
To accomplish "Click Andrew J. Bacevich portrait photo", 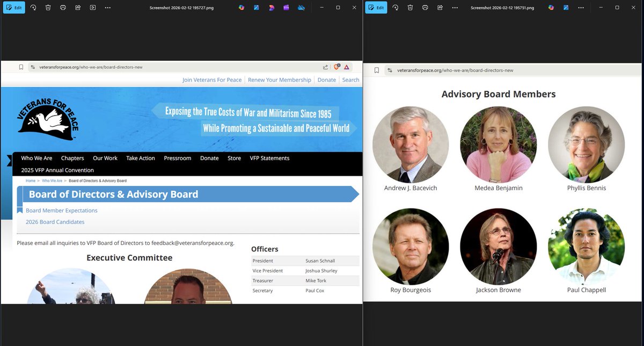I will coord(411,145).
